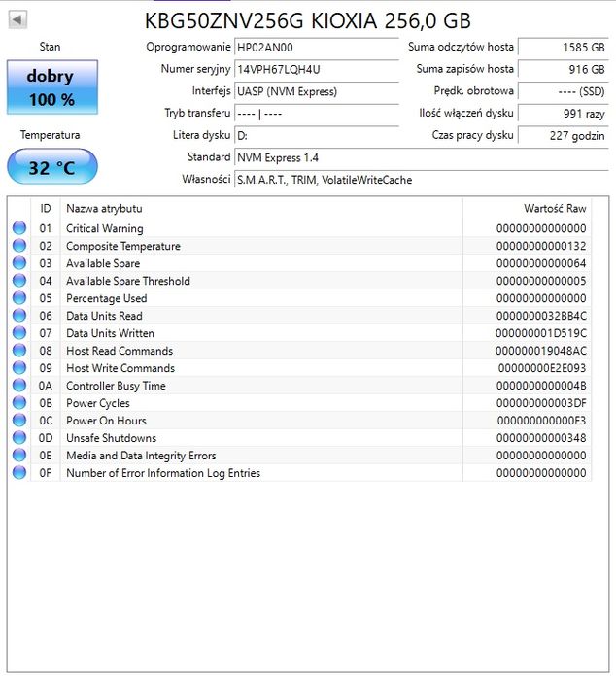The width and height of the screenshot is (616, 679).
Task: Click raw value 0000000000004B
Action: point(541,386)
